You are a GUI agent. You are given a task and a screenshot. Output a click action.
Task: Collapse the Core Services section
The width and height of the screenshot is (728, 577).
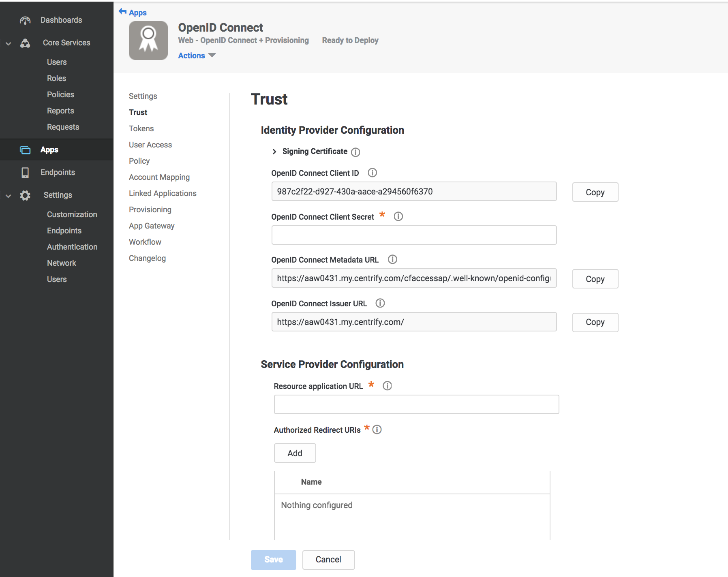pos(8,43)
